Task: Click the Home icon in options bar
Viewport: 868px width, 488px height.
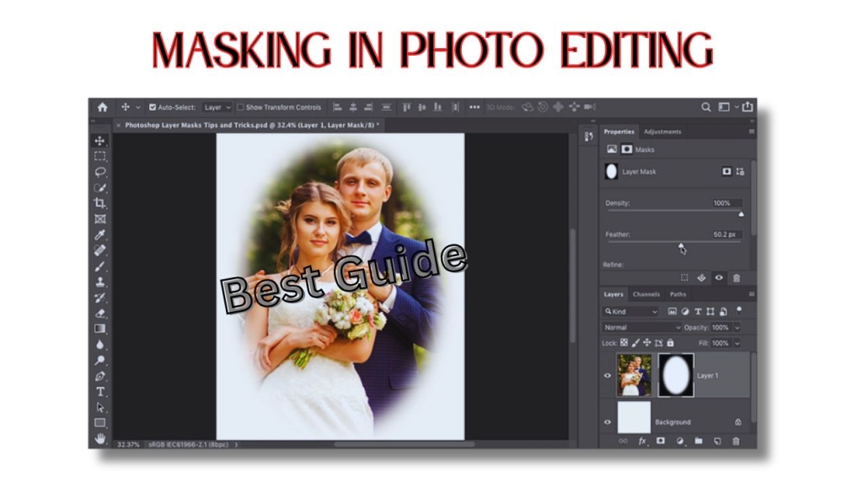Action: point(102,107)
